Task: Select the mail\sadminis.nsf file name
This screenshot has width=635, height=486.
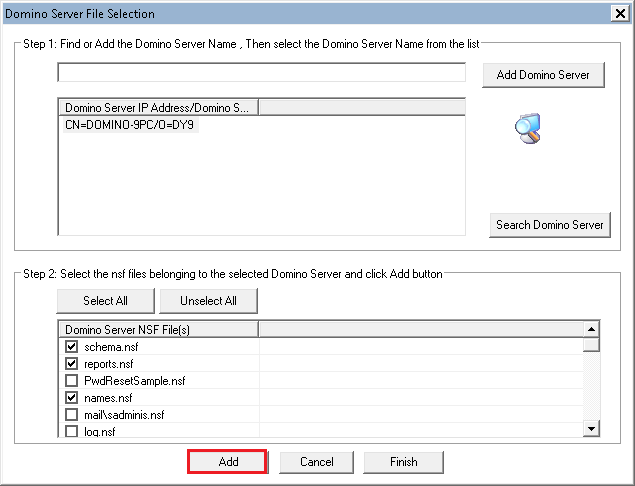Action: coord(124,415)
